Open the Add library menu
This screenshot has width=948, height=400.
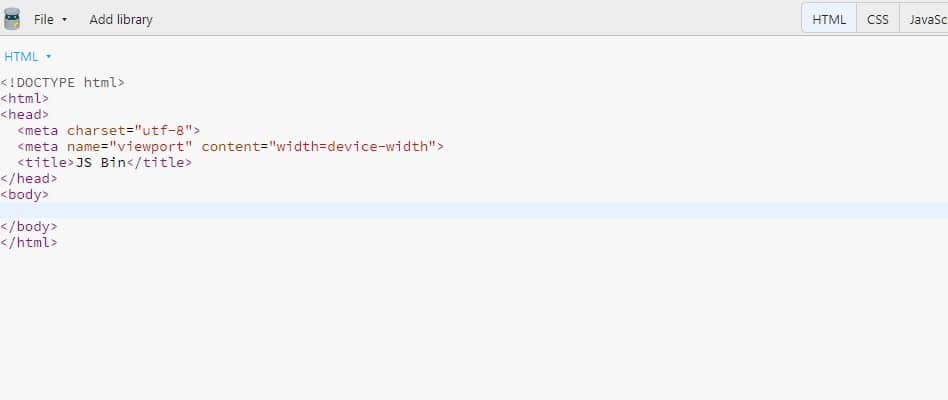coord(121,19)
